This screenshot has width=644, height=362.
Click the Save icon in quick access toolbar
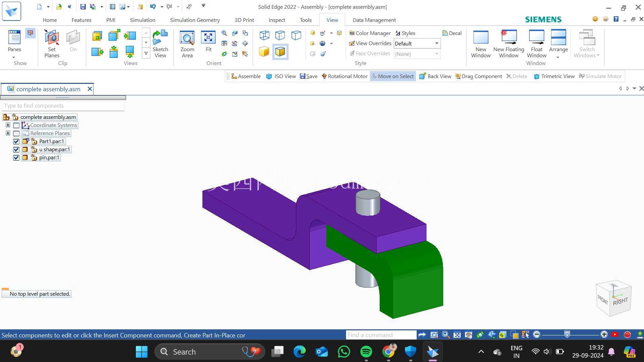coord(83,6)
